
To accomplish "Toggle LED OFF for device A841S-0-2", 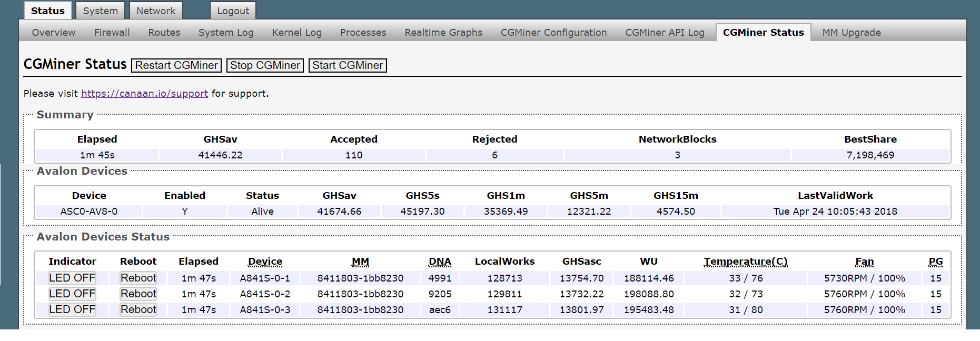I will [72, 294].
